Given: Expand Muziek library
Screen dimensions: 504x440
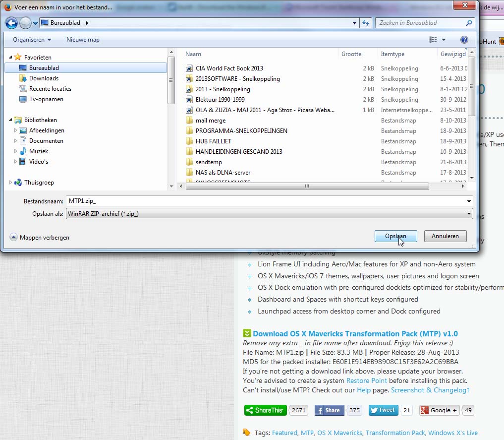Looking at the screenshot, I should 15,151.
